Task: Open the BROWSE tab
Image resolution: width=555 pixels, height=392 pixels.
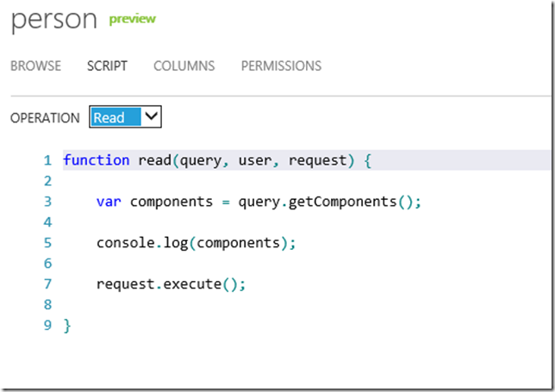Action: click(35, 65)
